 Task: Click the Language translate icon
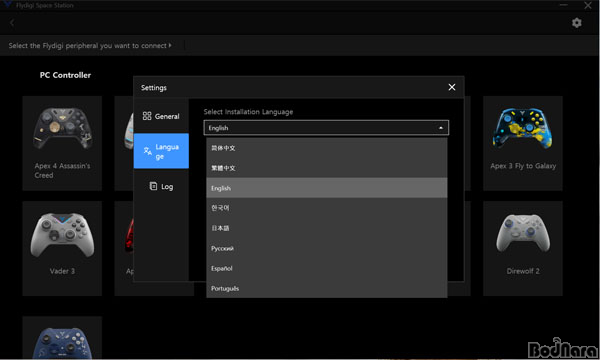[148, 151]
